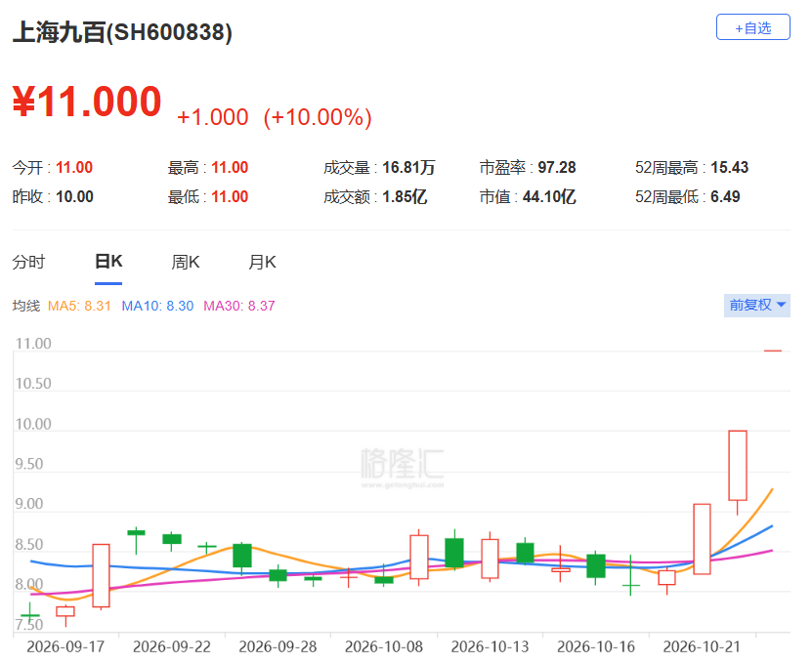The height and width of the screenshot is (664, 812).
Task: Click the 2026-09-17 date axis label
Action: [x=65, y=646]
